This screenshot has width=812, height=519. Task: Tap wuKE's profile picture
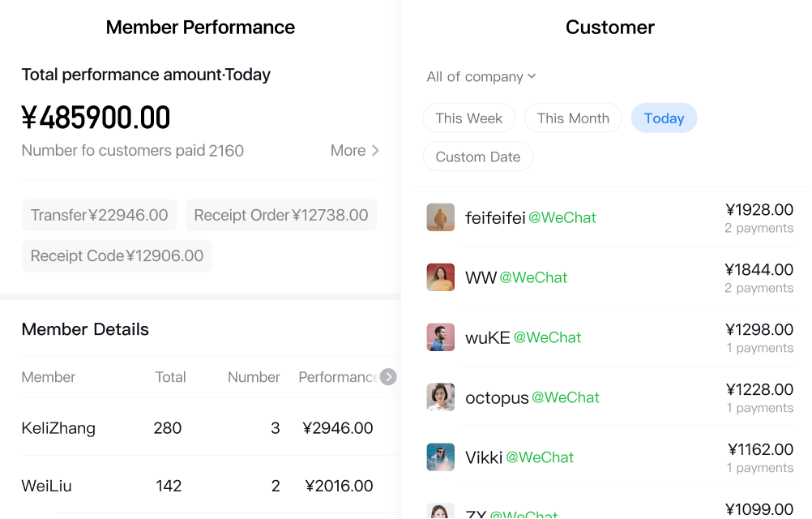click(441, 337)
